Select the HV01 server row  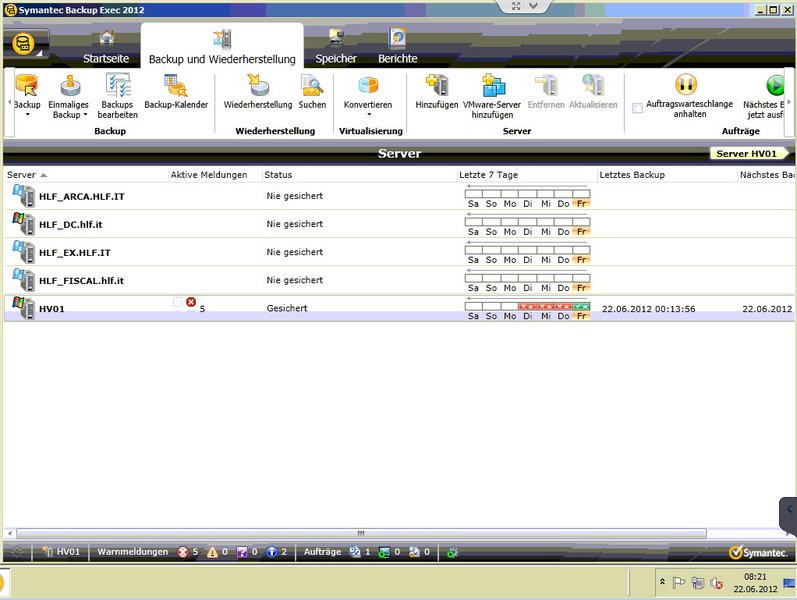399,308
